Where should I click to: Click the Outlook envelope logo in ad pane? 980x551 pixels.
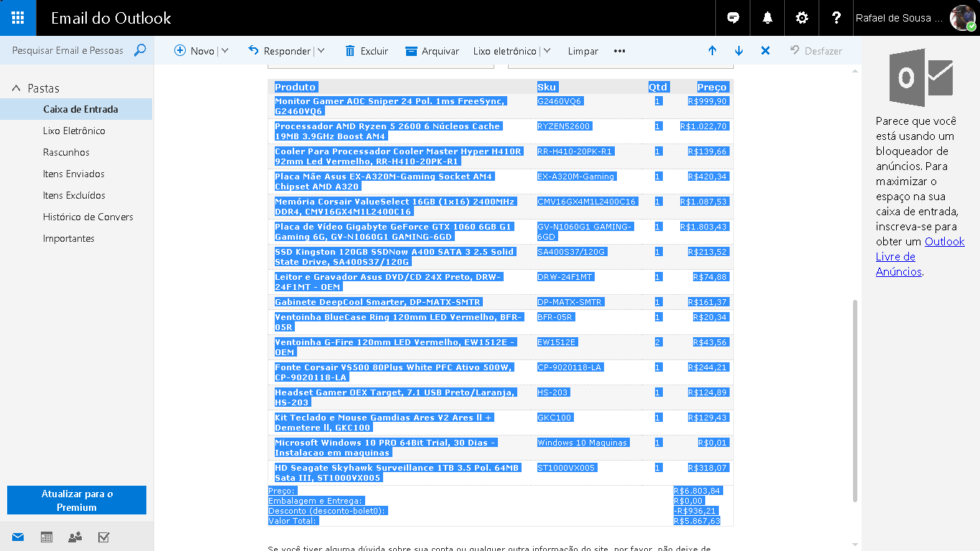tap(920, 78)
